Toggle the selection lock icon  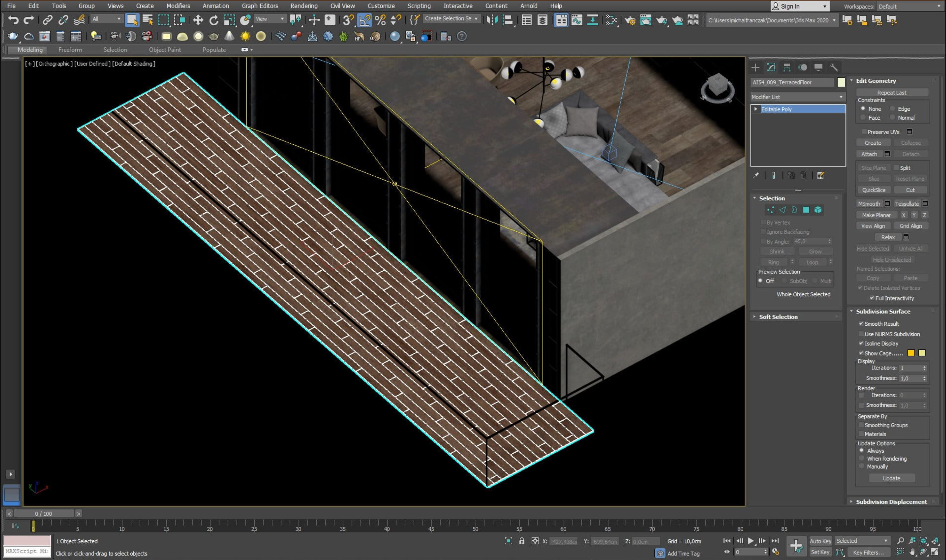[522, 541]
